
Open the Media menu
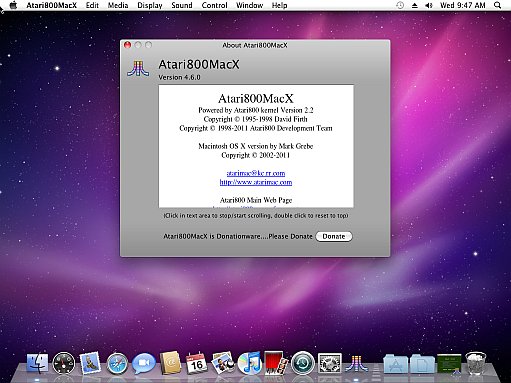pos(118,5)
